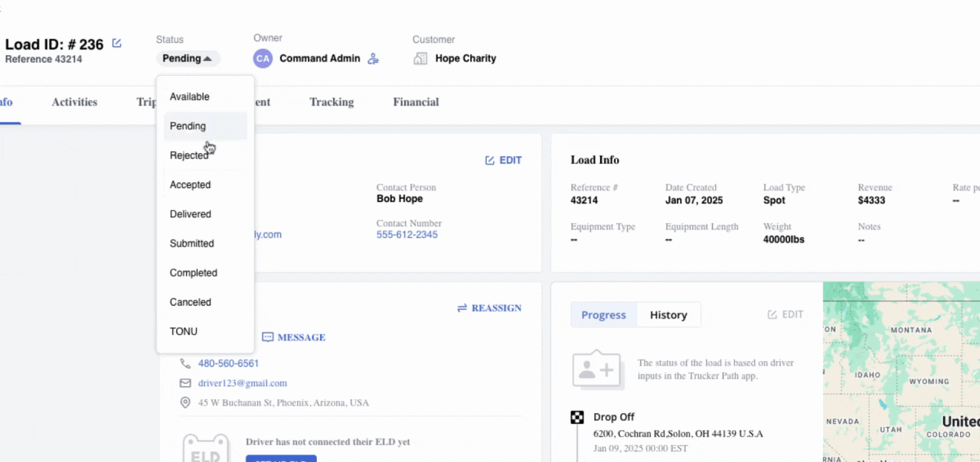Click EDIT in the contact card
This screenshot has width=980, height=462.
(x=503, y=161)
